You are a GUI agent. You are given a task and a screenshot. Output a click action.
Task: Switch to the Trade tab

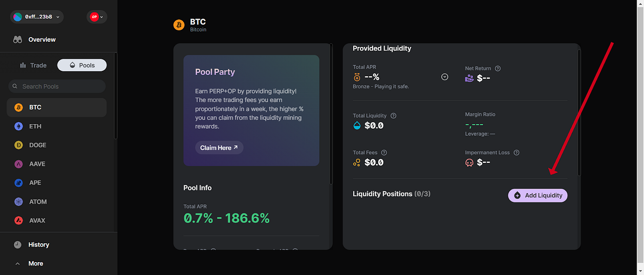click(33, 65)
